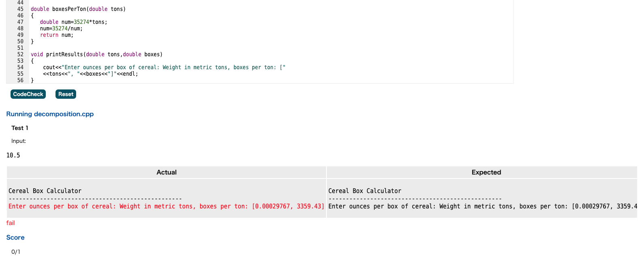
Task: Click the 'Actual' column header
Action: [166, 172]
